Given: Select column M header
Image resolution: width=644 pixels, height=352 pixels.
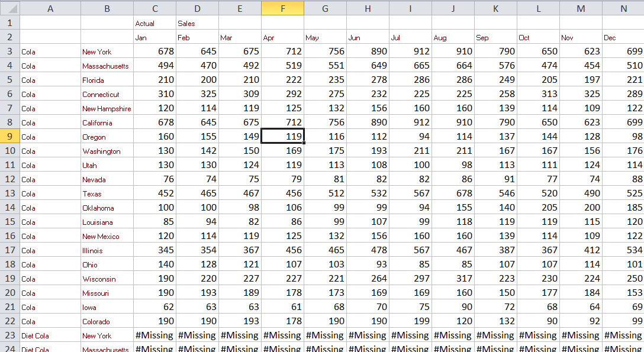Looking at the screenshot, I should pyautogui.click(x=581, y=8).
